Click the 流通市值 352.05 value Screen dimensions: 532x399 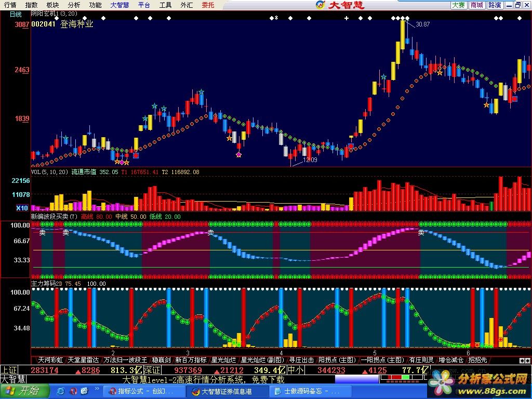tap(95, 172)
